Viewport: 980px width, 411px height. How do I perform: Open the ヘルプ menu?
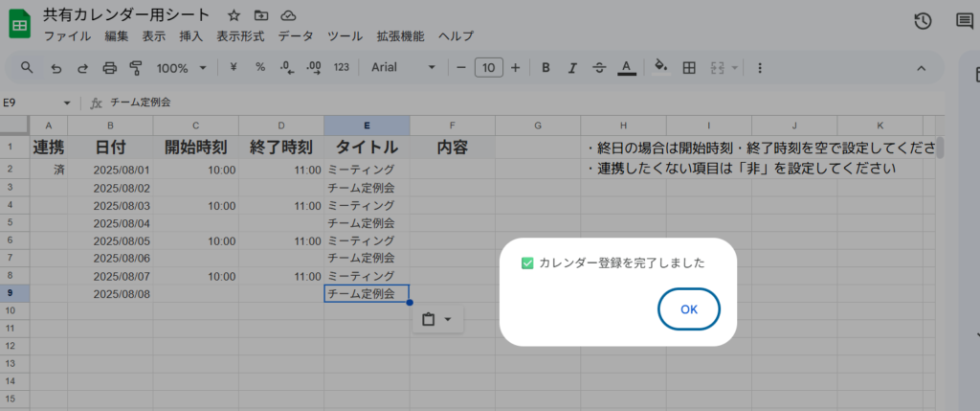[457, 35]
